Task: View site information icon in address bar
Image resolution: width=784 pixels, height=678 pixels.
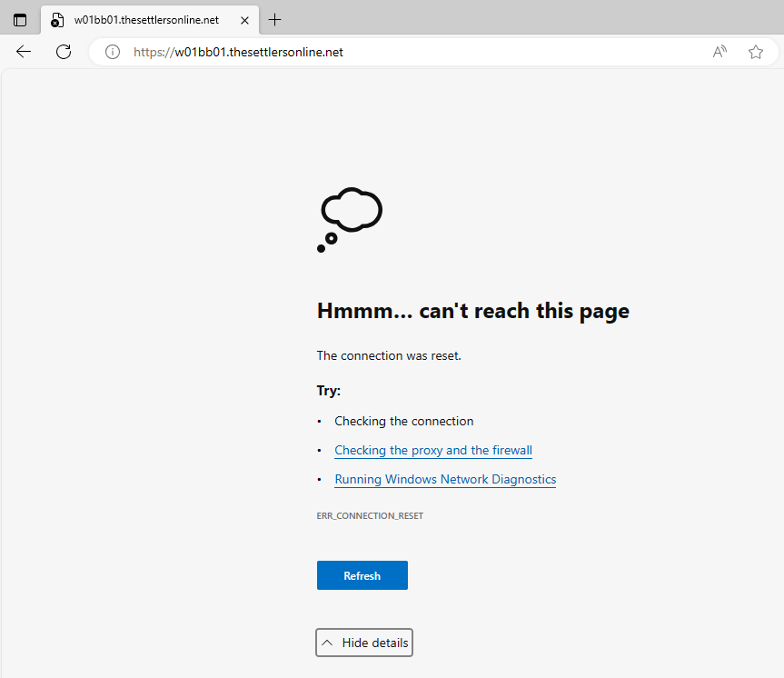Action: [113, 52]
